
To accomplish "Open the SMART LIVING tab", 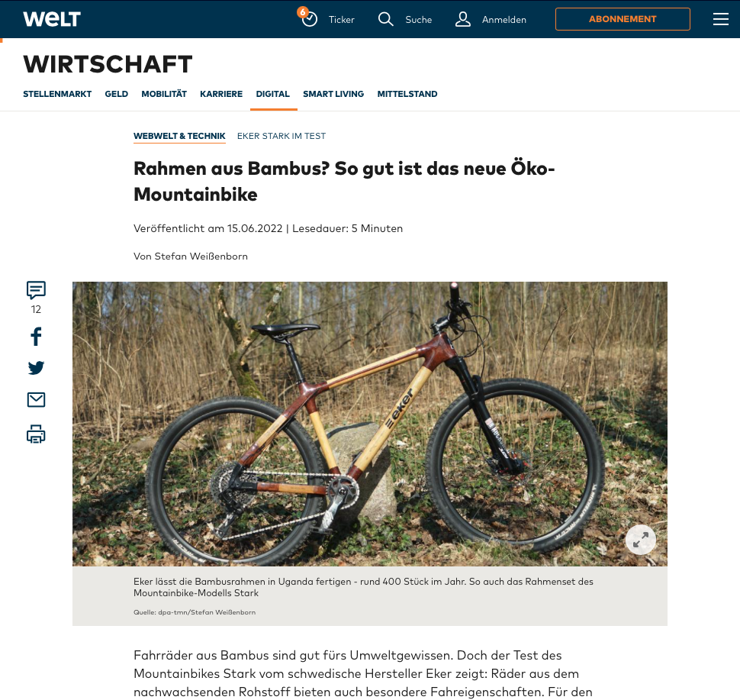I will click(333, 94).
